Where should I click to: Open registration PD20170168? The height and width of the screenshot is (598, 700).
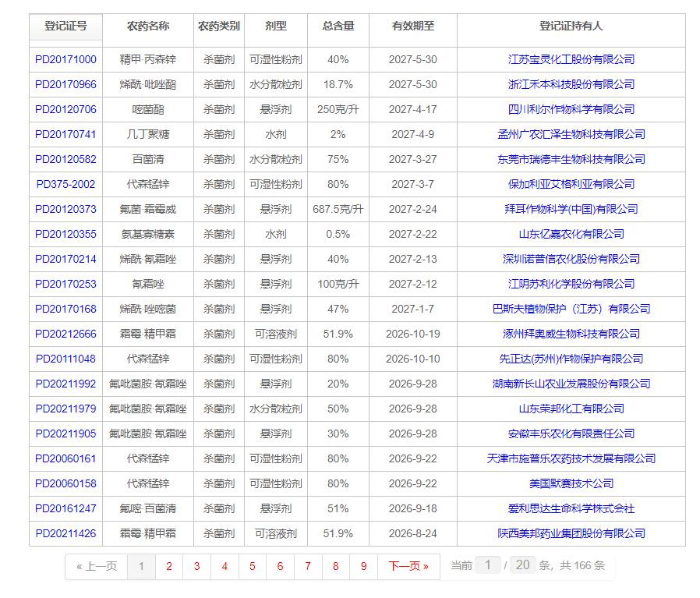[65, 309]
